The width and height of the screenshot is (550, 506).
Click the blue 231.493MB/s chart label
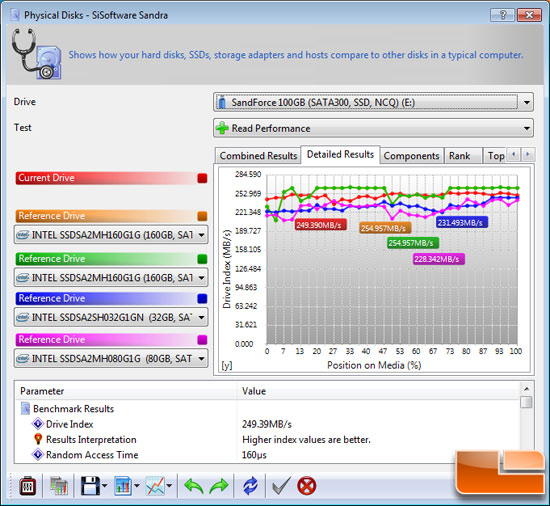tap(462, 223)
